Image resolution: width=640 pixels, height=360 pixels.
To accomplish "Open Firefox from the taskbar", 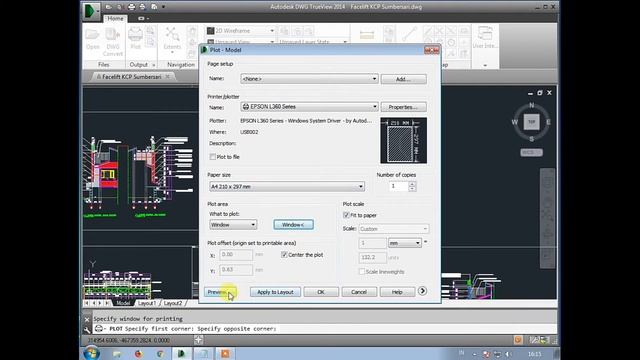I will (138, 353).
